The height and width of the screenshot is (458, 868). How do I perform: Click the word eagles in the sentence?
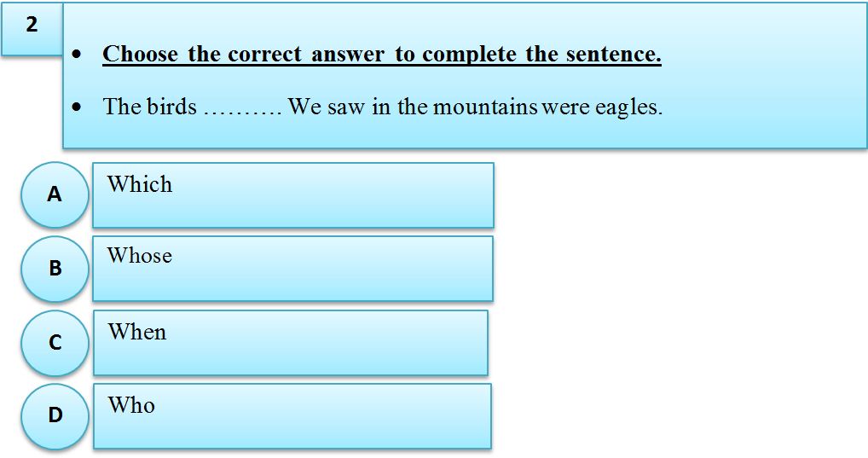628,107
